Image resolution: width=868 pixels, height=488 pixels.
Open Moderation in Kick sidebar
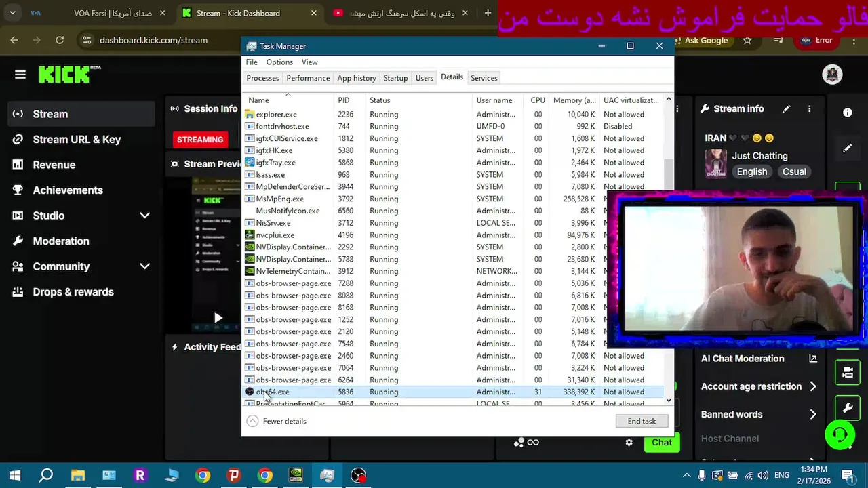tap(61, 241)
